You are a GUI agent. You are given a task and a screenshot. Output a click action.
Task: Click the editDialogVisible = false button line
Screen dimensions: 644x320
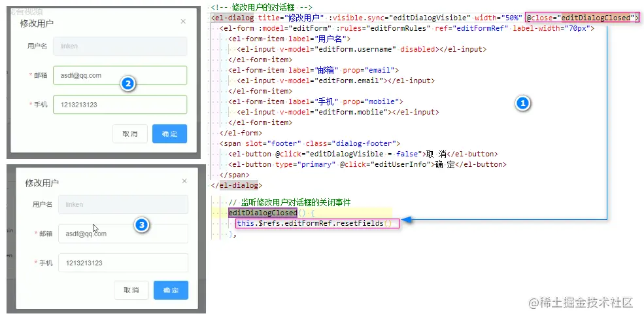(363, 154)
